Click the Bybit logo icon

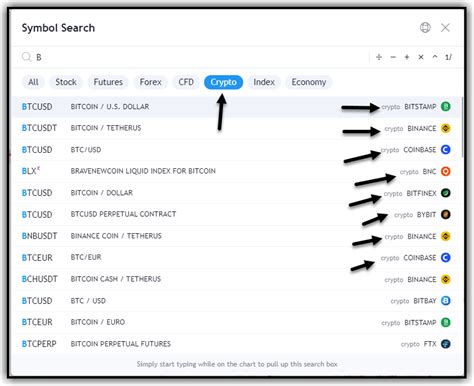(446, 214)
